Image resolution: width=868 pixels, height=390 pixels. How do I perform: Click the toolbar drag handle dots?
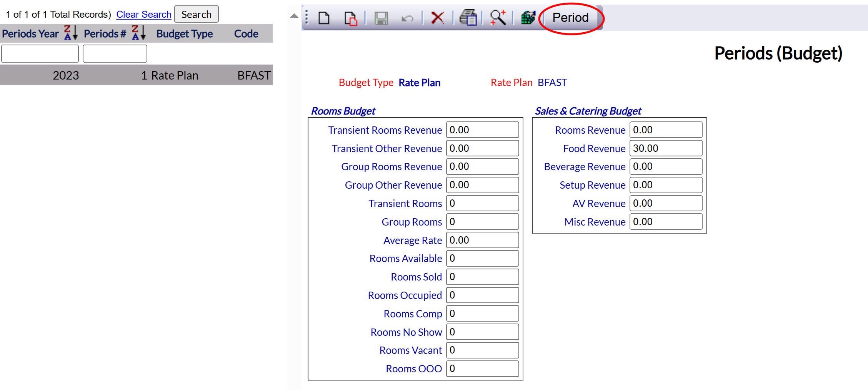pyautogui.click(x=307, y=18)
